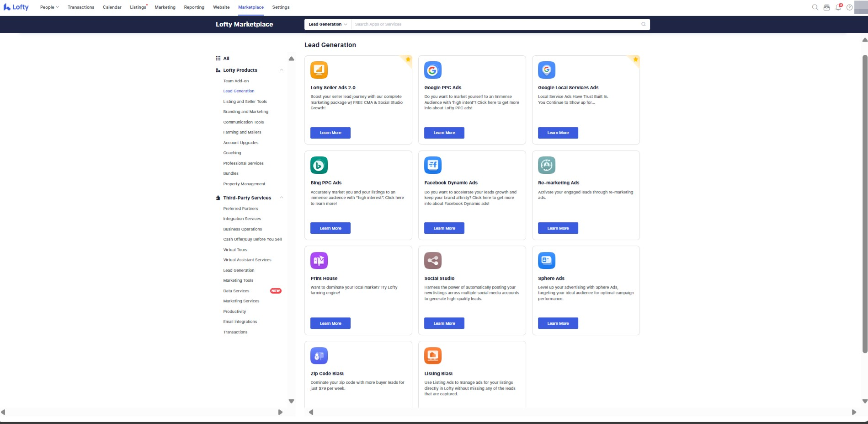The image size is (868, 424).
Task: Open the Transactions menu item
Action: coord(81,7)
